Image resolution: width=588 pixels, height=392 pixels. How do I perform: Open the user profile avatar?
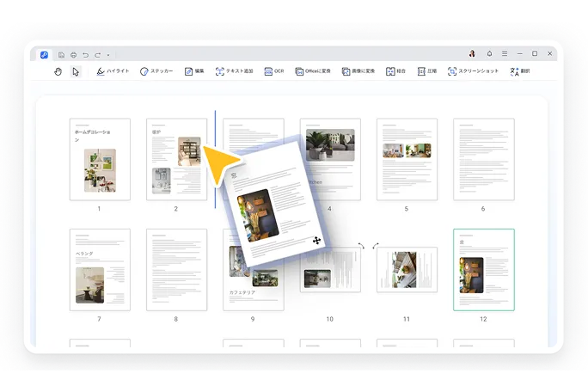pos(472,53)
